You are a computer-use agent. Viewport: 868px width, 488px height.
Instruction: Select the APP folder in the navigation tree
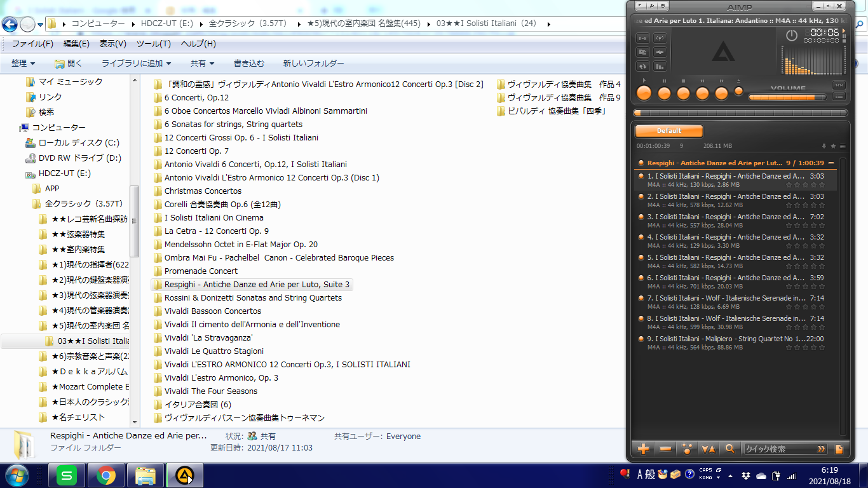pos(46,189)
